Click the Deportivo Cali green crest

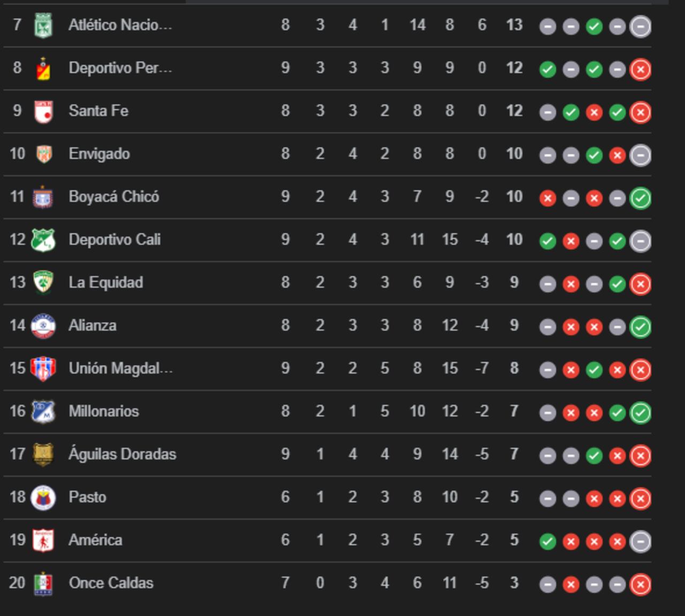click(43, 240)
